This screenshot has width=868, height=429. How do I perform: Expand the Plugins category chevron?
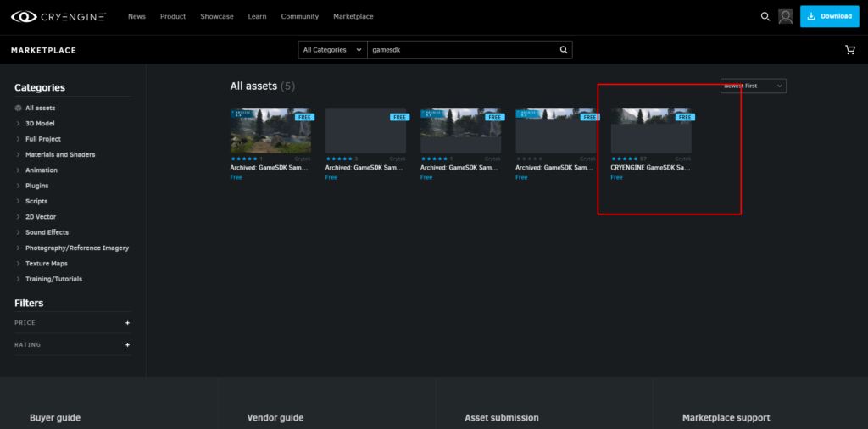[x=19, y=186]
